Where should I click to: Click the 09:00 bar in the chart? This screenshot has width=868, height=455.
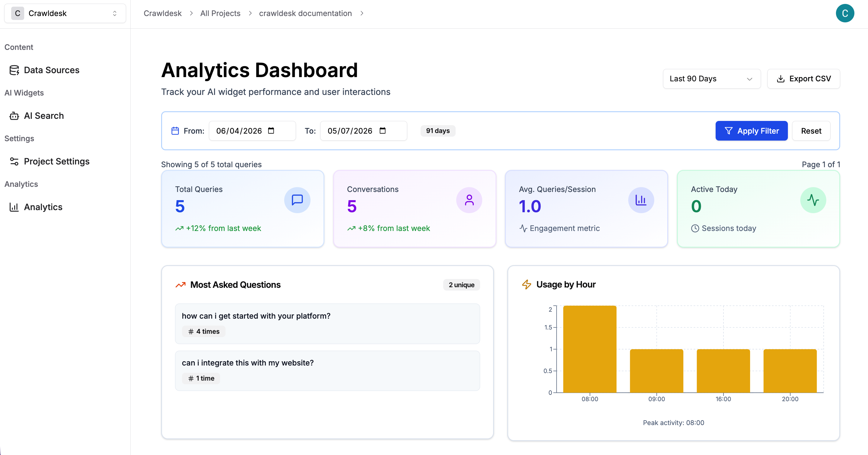[656, 371]
